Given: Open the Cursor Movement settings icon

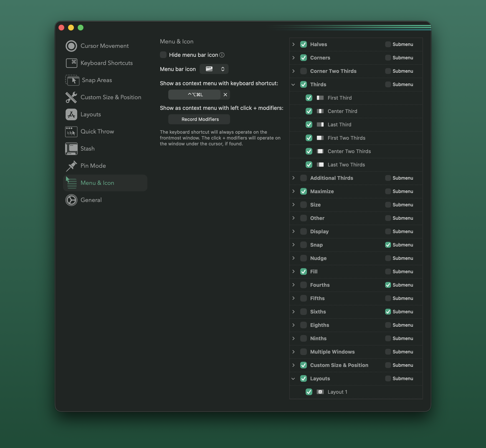Looking at the screenshot, I should click(71, 46).
